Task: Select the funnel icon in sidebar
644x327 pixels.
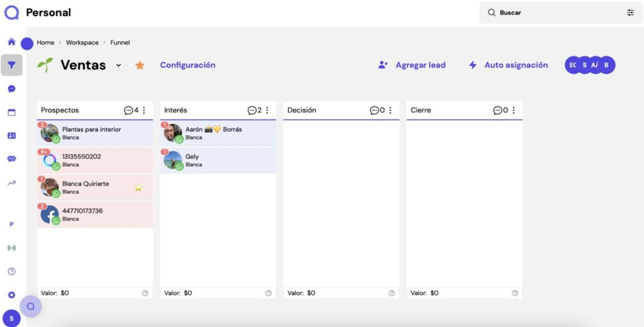Action: click(12, 65)
